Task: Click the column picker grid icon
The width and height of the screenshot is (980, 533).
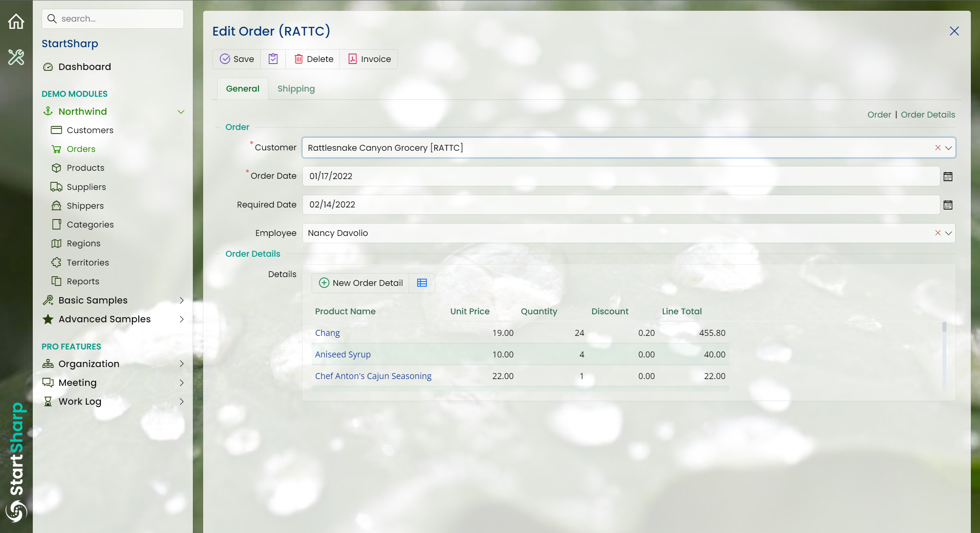Action: pos(422,283)
